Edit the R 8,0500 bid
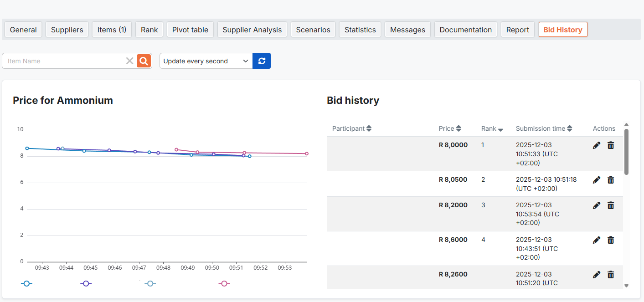This screenshot has height=302, width=644. [596, 180]
